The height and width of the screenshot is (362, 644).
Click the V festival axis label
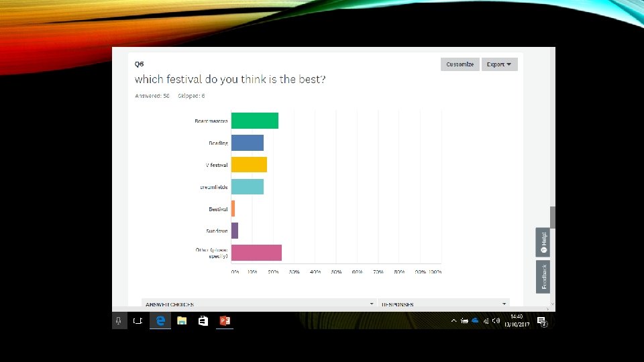point(217,165)
